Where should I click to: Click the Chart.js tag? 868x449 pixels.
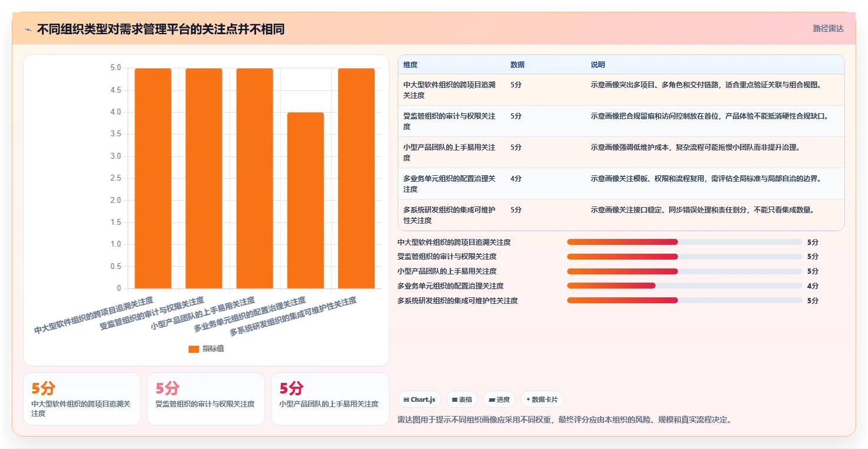tap(419, 399)
